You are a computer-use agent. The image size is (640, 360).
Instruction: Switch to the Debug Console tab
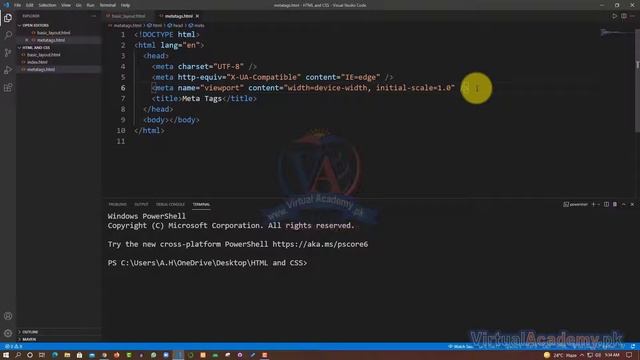[170, 204]
